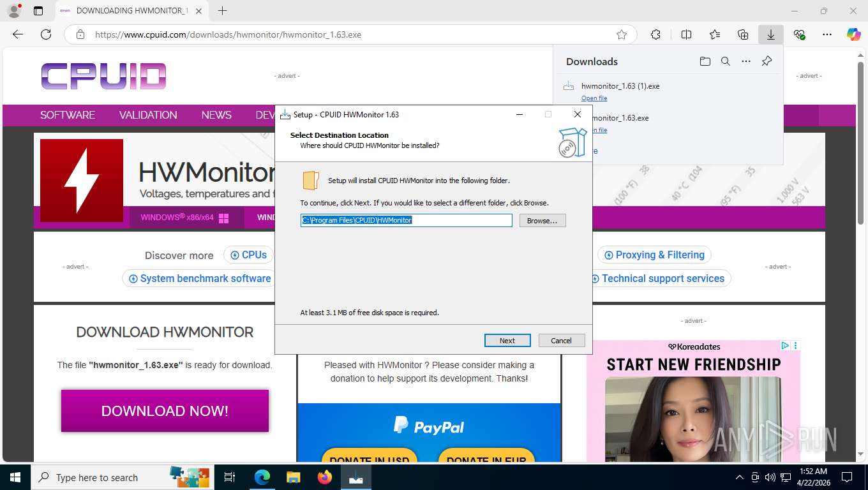Close the Setup CPUID HWMonitor dialog
The image size is (868, 490).
pyautogui.click(x=577, y=114)
